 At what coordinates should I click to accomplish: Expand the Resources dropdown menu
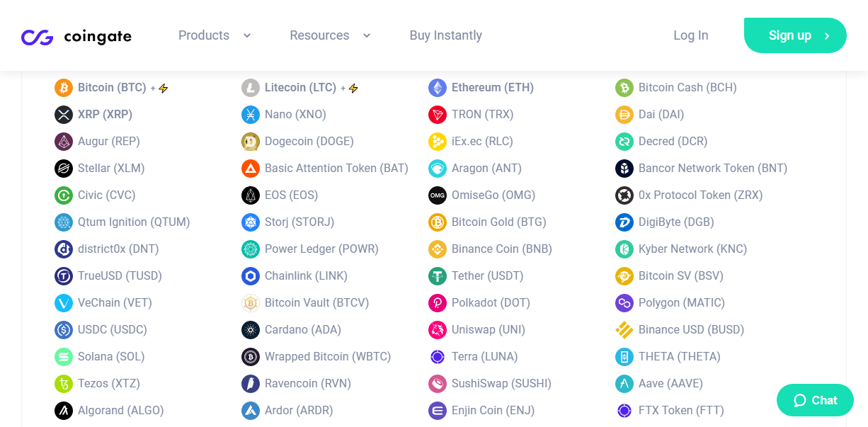pos(330,35)
